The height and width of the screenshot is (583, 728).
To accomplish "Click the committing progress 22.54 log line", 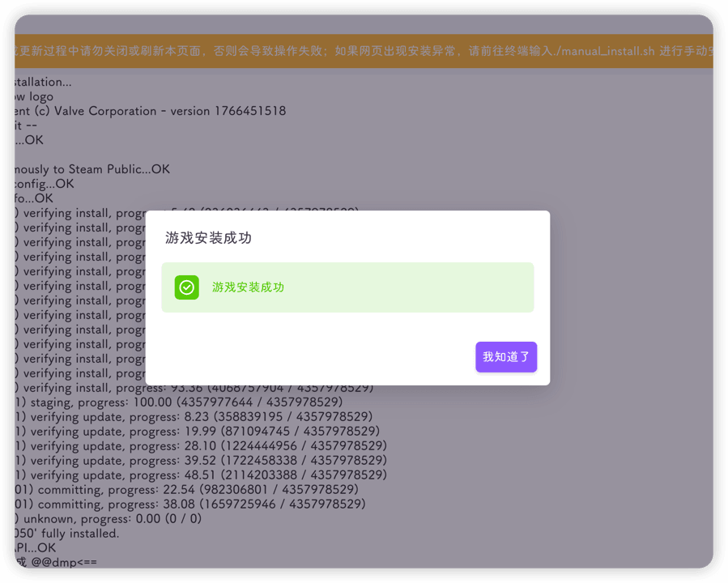I will click(186, 490).
